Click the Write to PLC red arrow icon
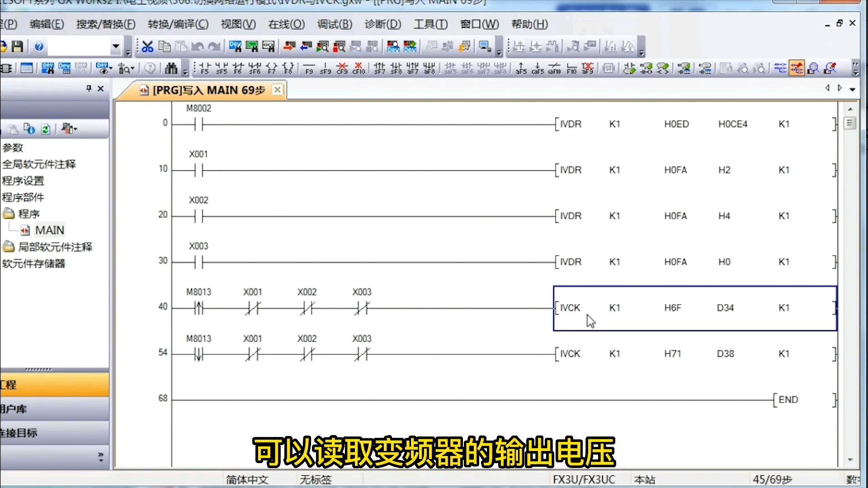 [x=289, y=47]
